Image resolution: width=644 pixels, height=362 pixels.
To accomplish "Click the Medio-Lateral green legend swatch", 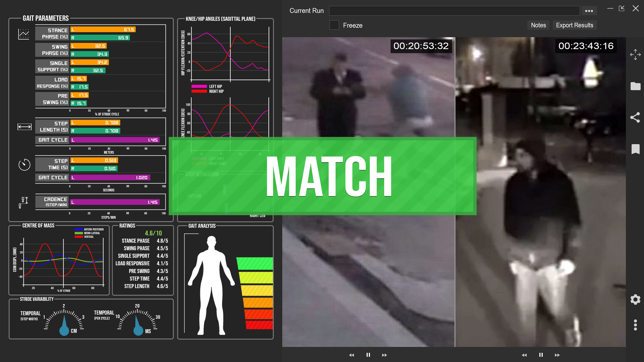I will [x=78, y=233].
